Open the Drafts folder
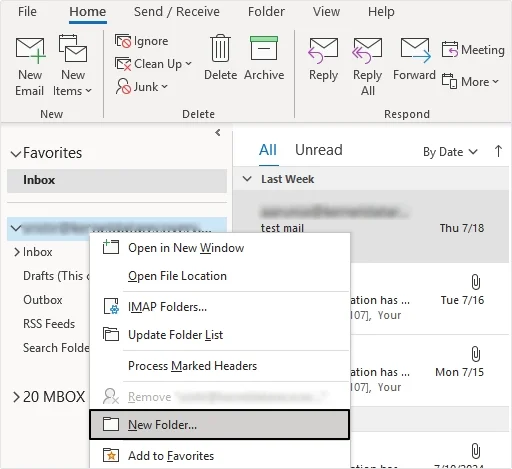The width and height of the screenshot is (512, 469). (x=56, y=276)
